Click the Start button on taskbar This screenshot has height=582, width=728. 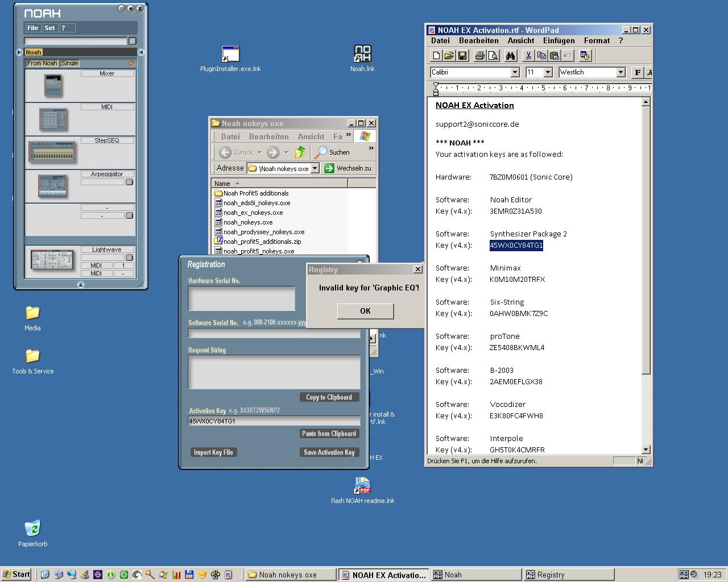pyautogui.click(x=16, y=575)
